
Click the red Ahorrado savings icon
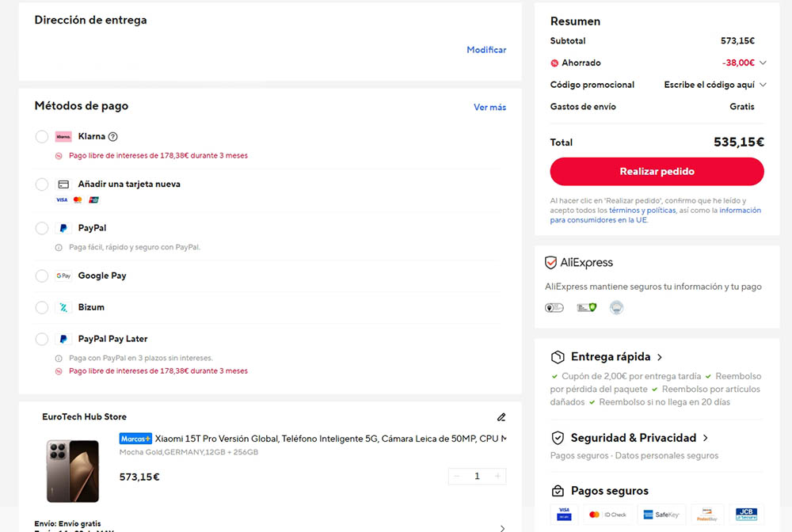(x=554, y=63)
